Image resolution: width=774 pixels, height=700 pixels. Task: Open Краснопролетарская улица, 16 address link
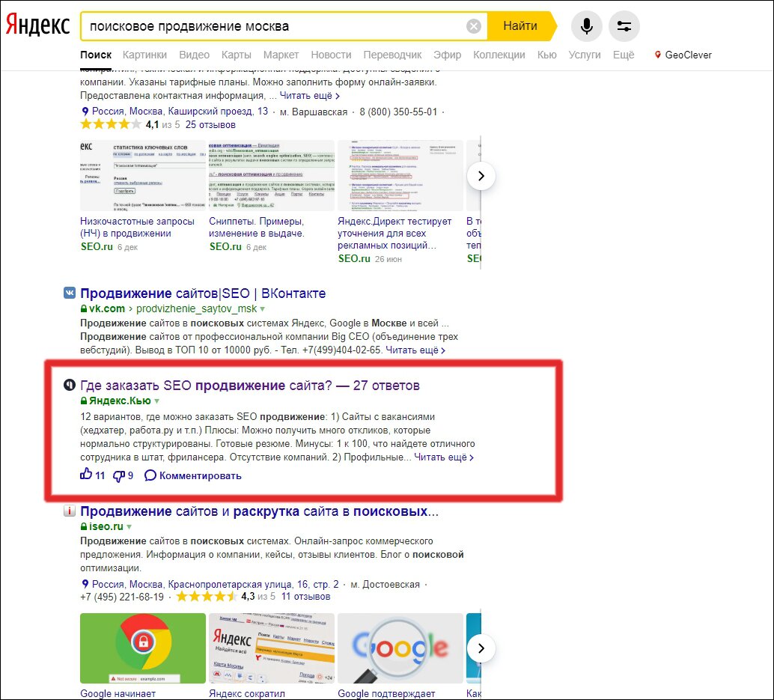(x=216, y=585)
